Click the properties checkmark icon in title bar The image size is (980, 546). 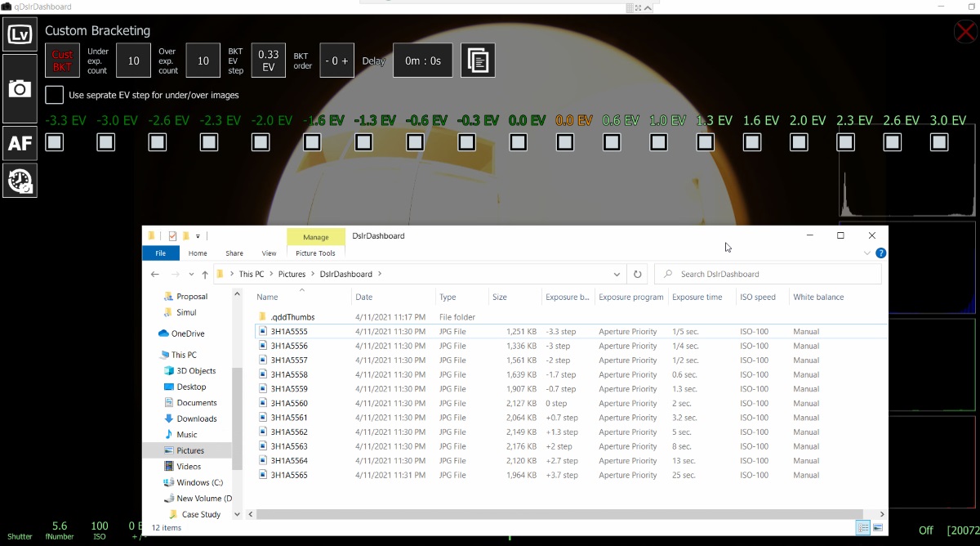[x=172, y=236]
